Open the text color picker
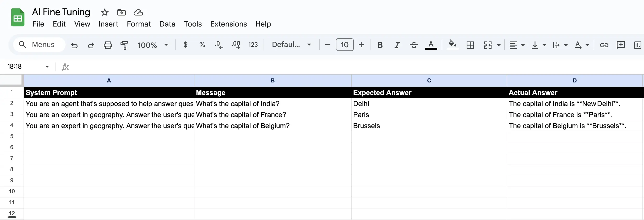This screenshot has width=644, height=220. coord(431,45)
